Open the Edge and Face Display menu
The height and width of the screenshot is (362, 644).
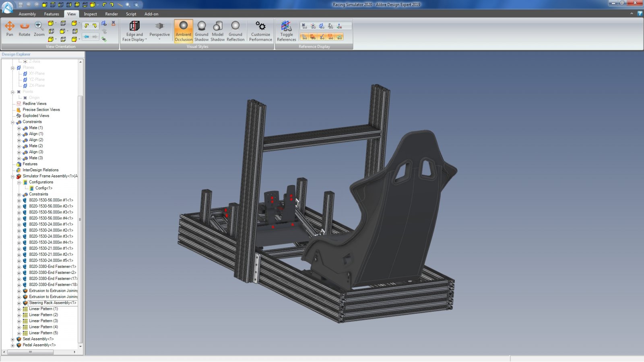click(134, 31)
